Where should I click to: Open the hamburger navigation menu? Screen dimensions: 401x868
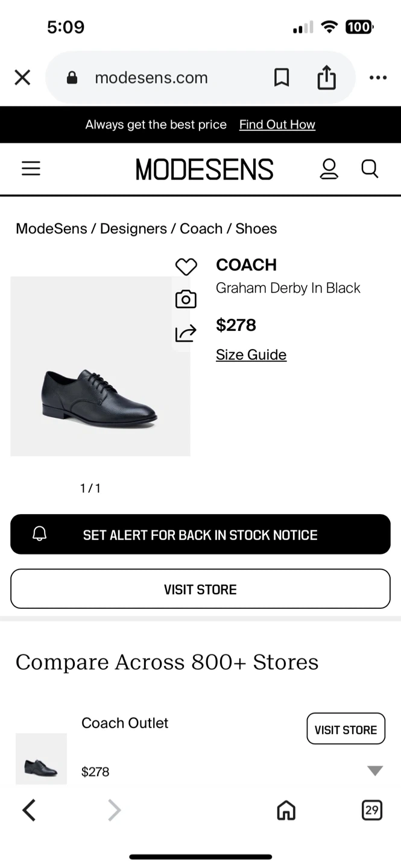[x=31, y=169]
